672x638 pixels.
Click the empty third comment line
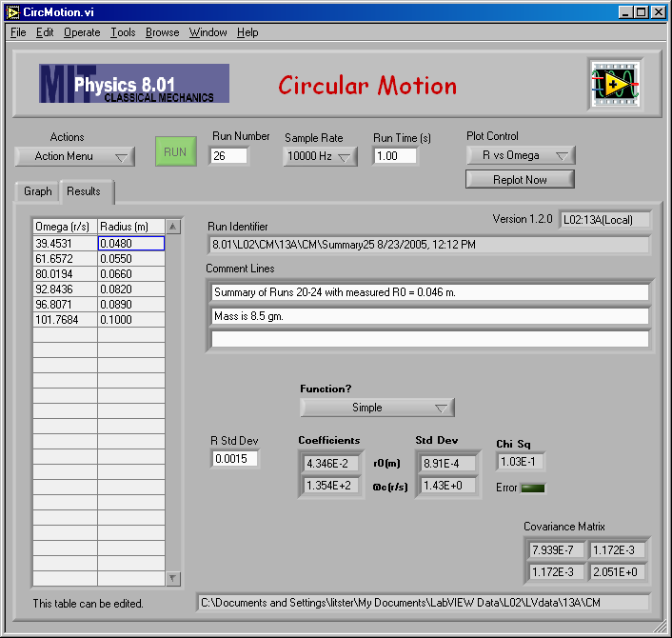(x=430, y=339)
